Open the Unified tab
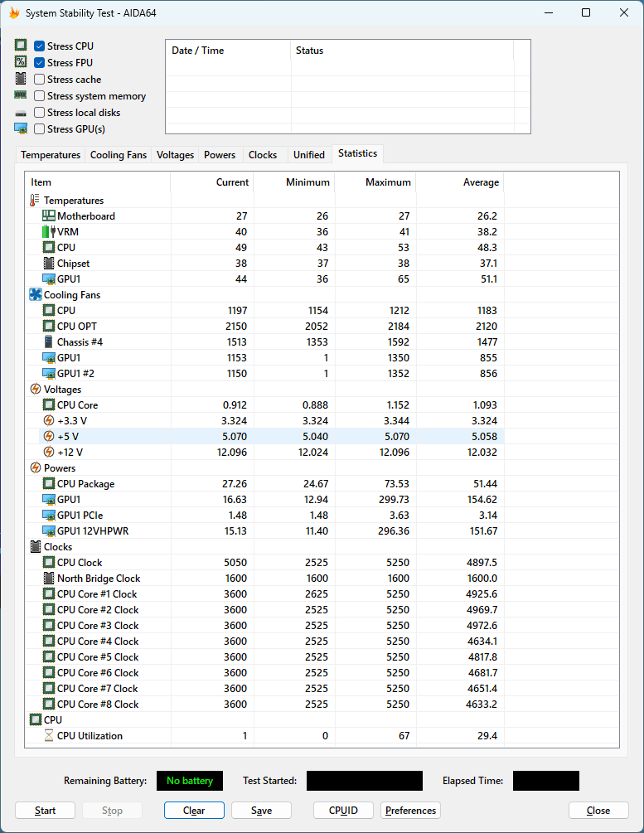Viewport: 644px width, 833px height. [308, 155]
